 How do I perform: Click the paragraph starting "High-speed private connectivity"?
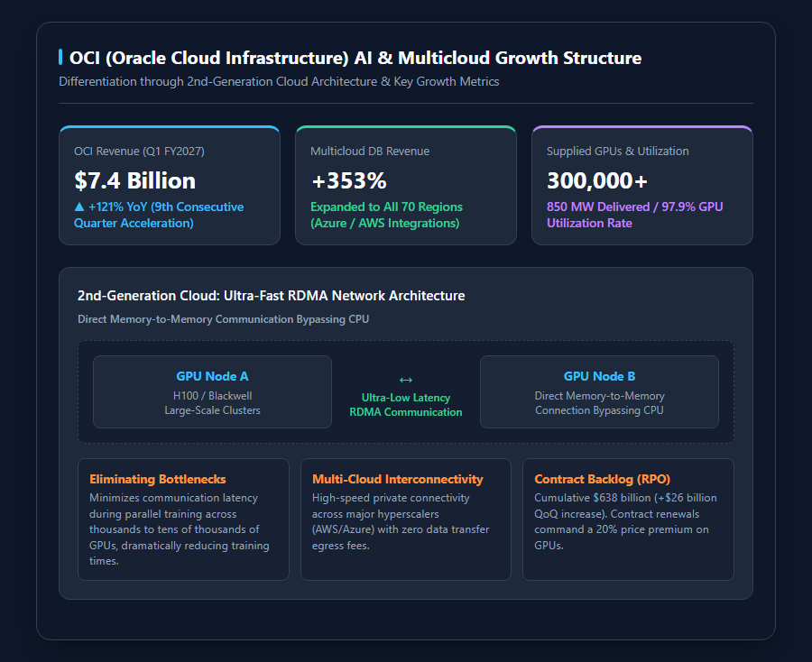click(401, 521)
